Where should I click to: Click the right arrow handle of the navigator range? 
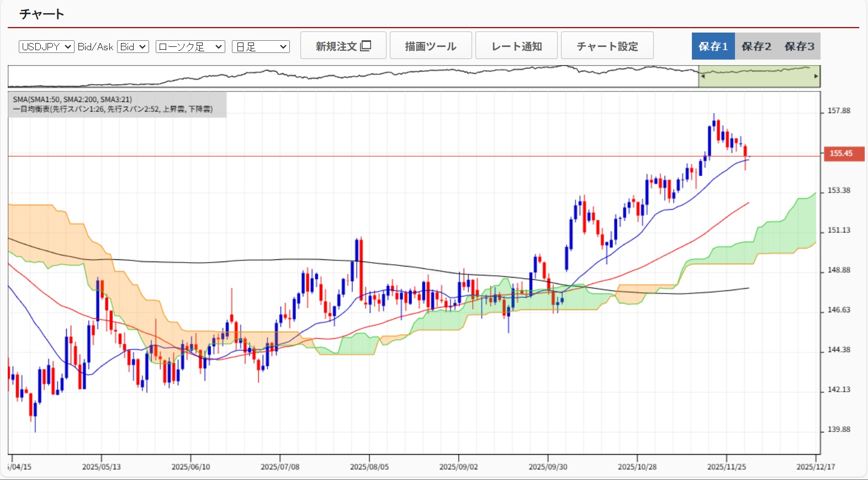[x=816, y=76]
